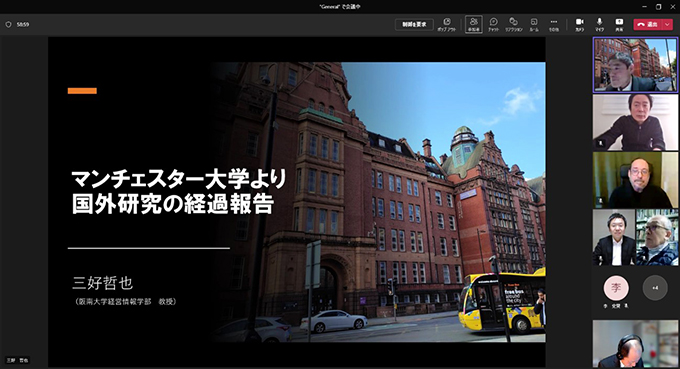Click the pink 李 participant avatar

coord(616,287)
